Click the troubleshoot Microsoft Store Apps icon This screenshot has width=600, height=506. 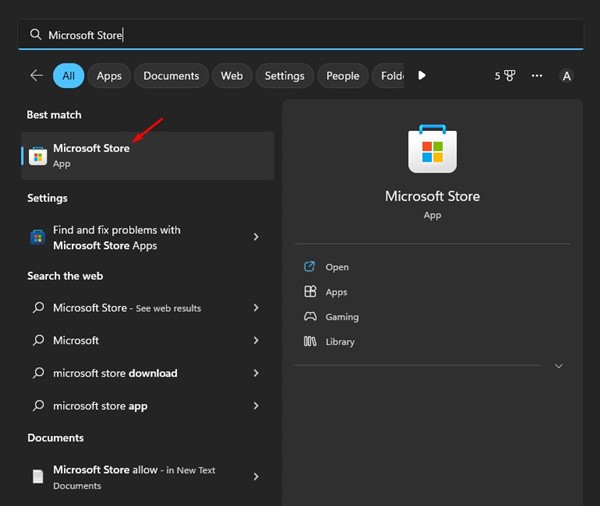point(38,237)
